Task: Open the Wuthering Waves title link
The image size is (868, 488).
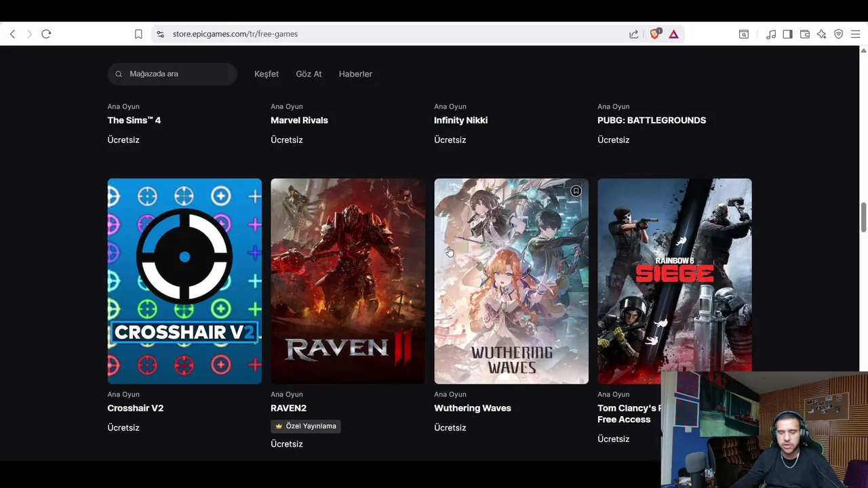Action: coord(473,408)
